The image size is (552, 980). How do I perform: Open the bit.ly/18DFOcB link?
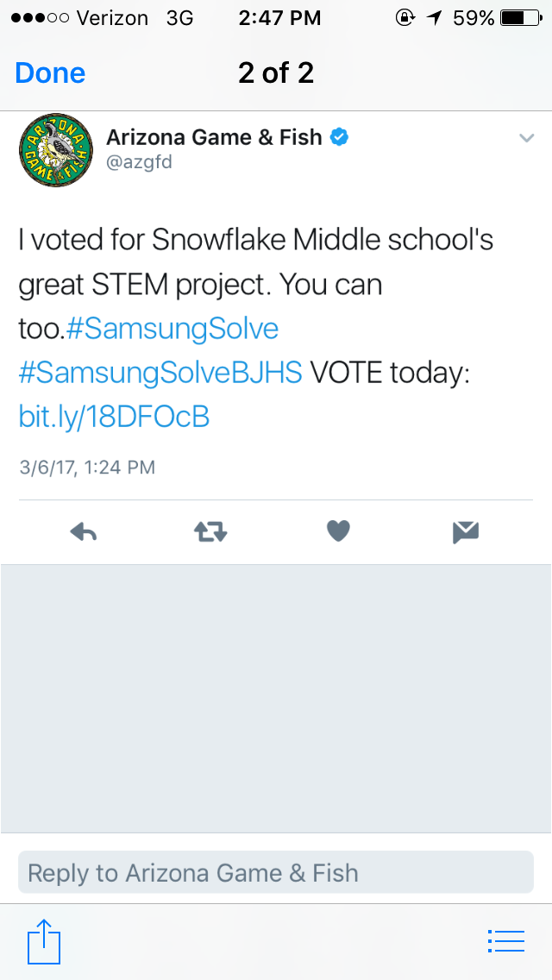click(x=114, y=418)
